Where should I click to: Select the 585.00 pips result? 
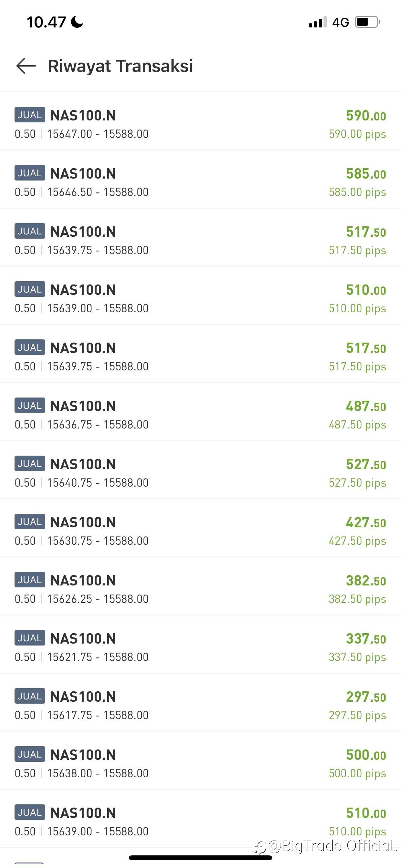click(357, 192)
